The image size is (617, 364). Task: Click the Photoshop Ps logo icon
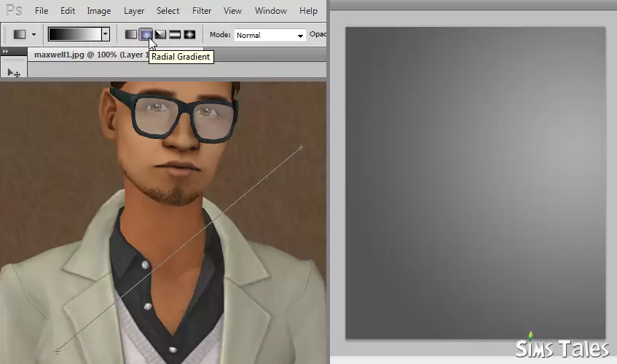[x=14, y=10]
